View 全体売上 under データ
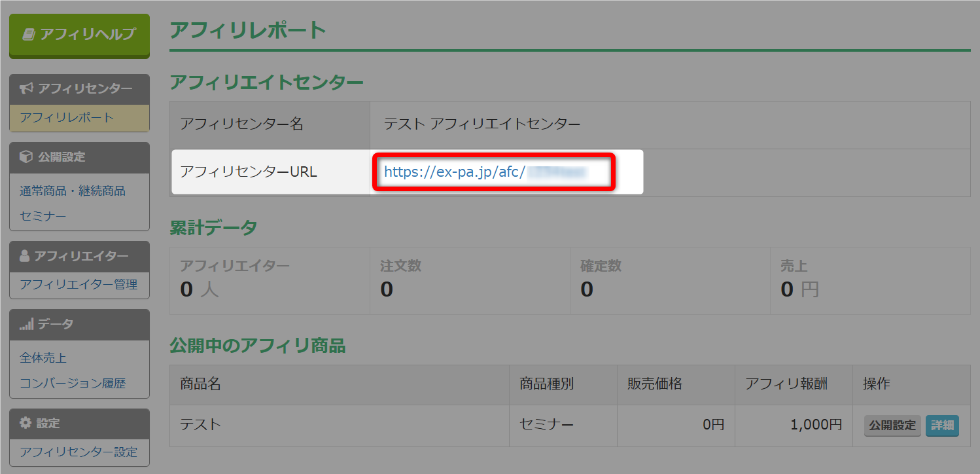 tap(43, 358)
